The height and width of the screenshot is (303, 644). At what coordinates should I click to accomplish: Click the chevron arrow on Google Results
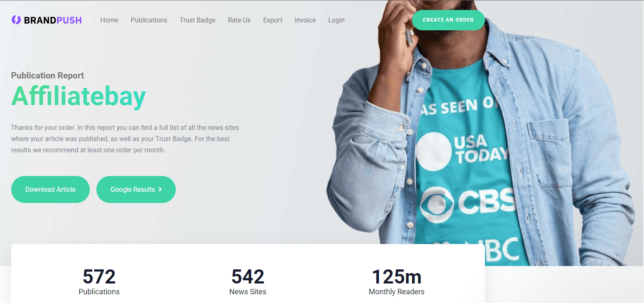point(160,189)
